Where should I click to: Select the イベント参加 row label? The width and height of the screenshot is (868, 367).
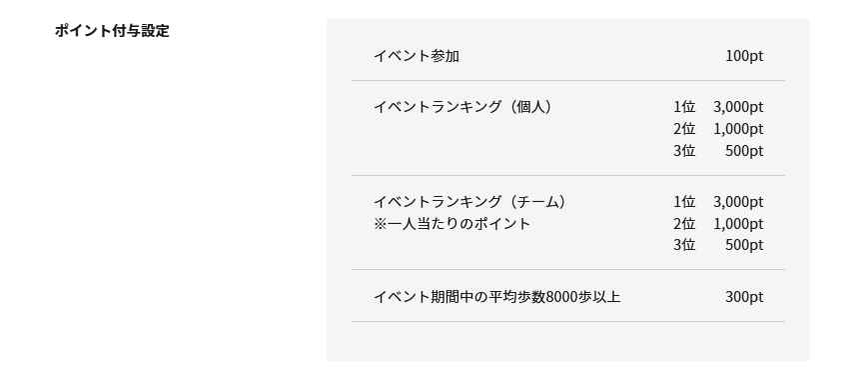pyautogui.click(x=417, y=56)
